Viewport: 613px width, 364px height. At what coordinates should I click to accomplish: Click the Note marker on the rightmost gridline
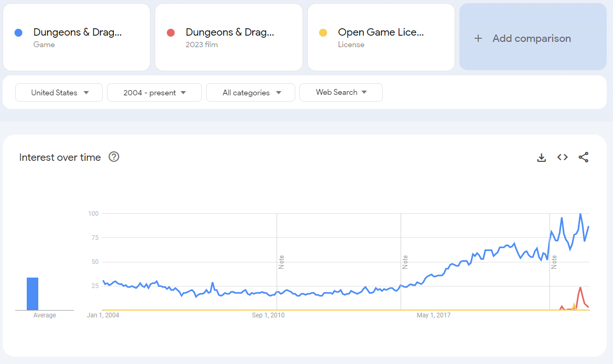click(554, 262)
